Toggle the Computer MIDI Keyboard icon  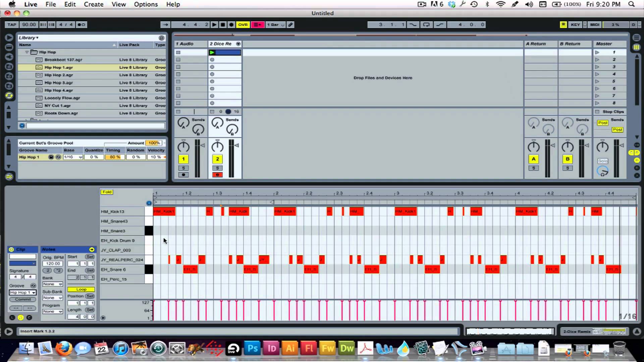point(563,24)
